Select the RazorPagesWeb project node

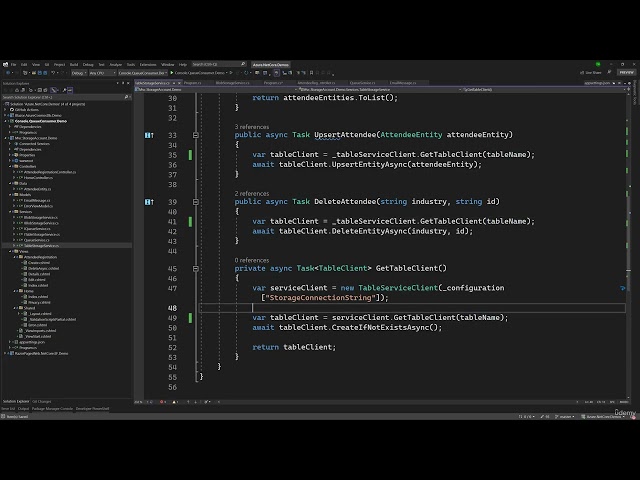41,353
